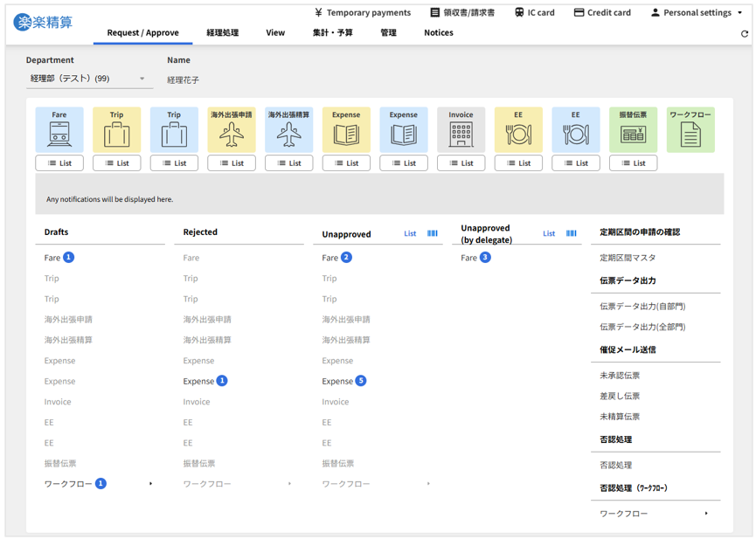Click the yellow Expense book icon
Viewport: 756px width, 539px height.
tap(346, 130)
